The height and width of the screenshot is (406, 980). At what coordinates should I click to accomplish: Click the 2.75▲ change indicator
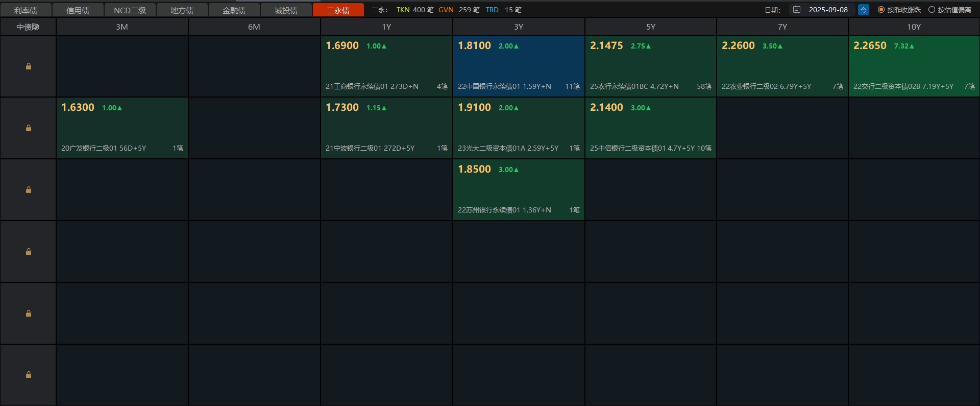click(641, 46)
